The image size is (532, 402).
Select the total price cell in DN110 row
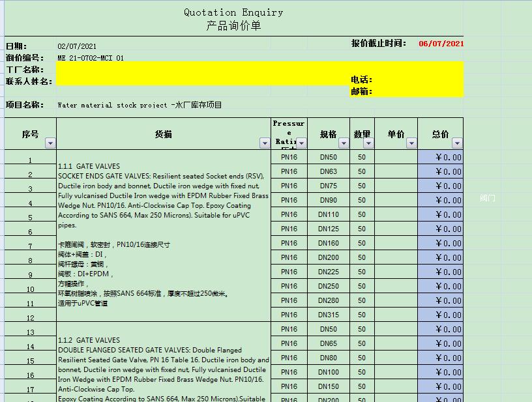click(440, 214)
